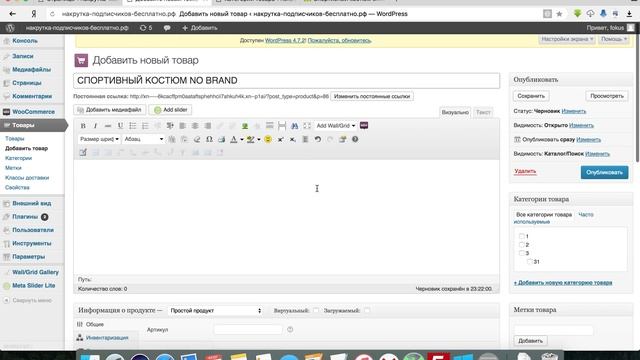
Task: Open Add Wall/Grid dropdown
Action: coord(336,126)
